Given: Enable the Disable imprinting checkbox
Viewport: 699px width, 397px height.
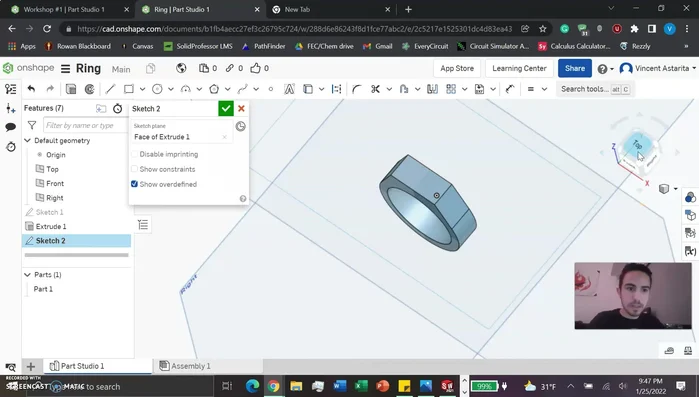Looking at the screenshot, I should [x=134, y=154].
